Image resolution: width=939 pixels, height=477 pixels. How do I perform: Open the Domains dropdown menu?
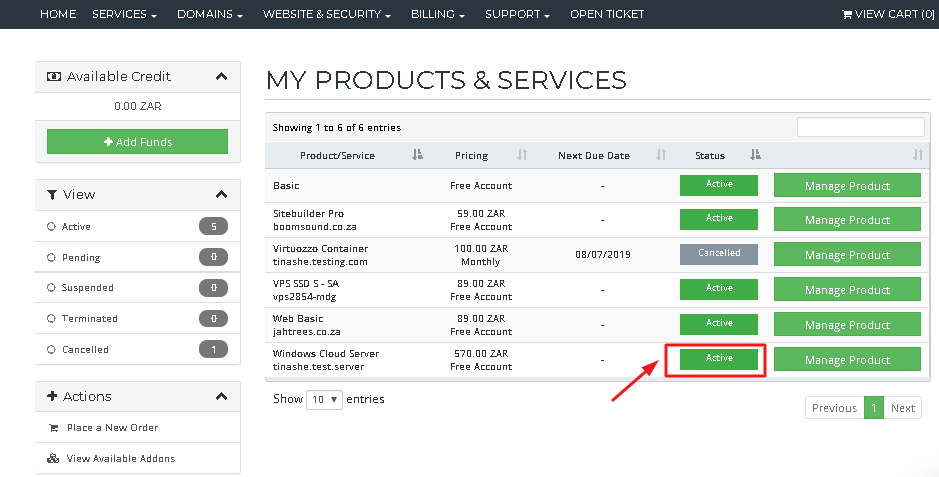pos(210,14)
